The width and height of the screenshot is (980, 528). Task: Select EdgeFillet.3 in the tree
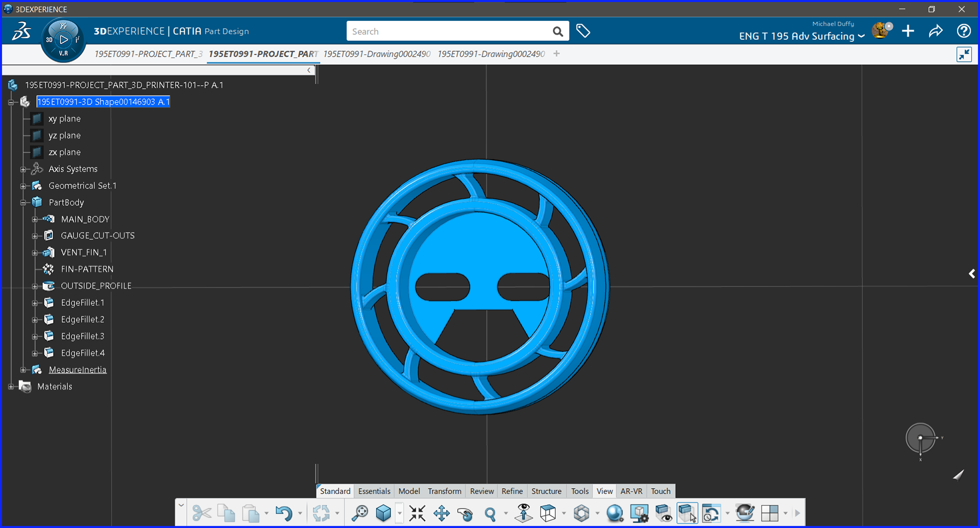click(83, 336)
